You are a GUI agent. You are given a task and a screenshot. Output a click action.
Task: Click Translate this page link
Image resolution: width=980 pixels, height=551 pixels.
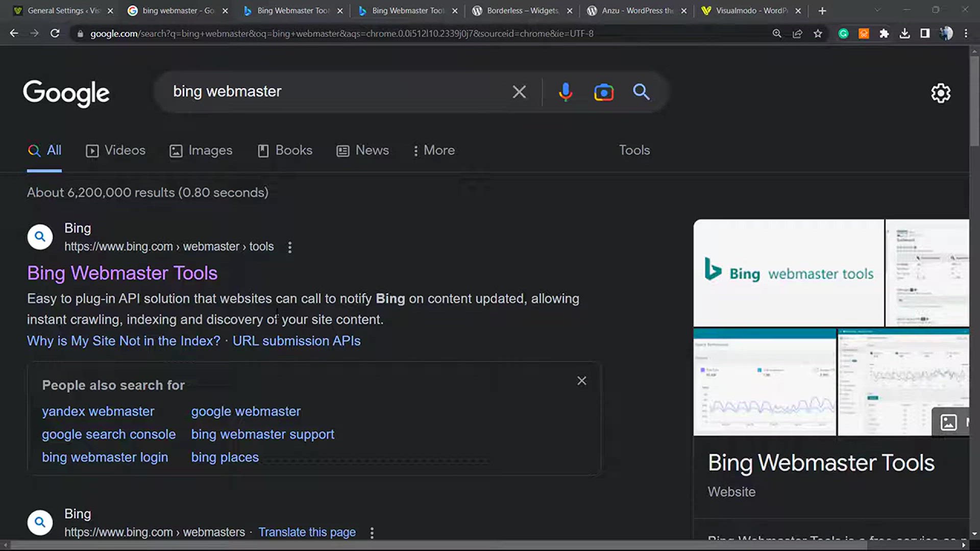307,532
